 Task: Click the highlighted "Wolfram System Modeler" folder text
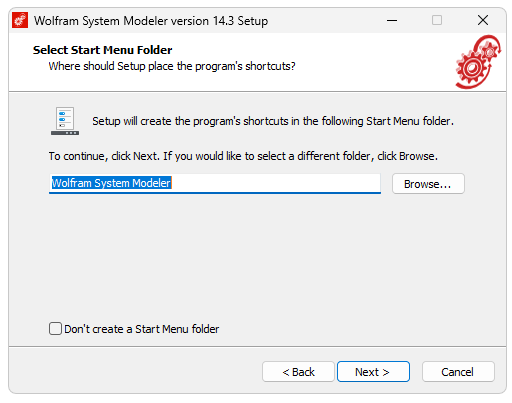(x=111, y=183)
